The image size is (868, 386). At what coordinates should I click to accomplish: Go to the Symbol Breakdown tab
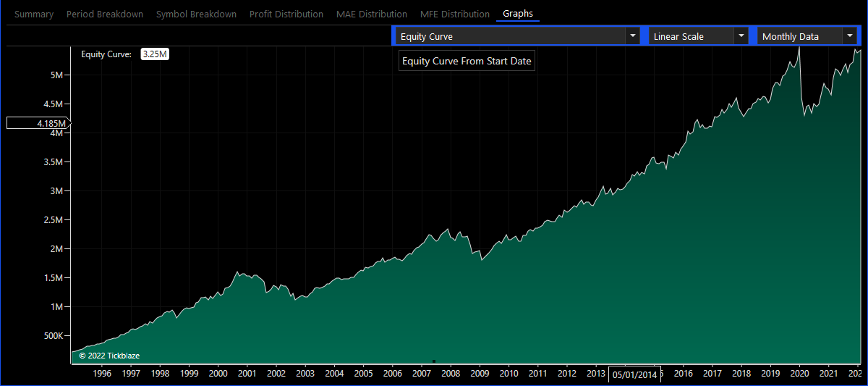tap(196, 14)
